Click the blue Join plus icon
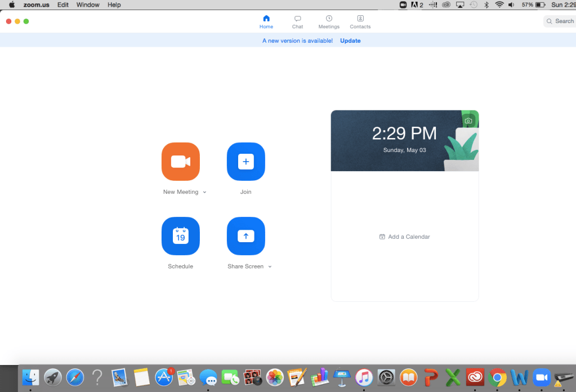576x392 pixels. tap(245, 162)
